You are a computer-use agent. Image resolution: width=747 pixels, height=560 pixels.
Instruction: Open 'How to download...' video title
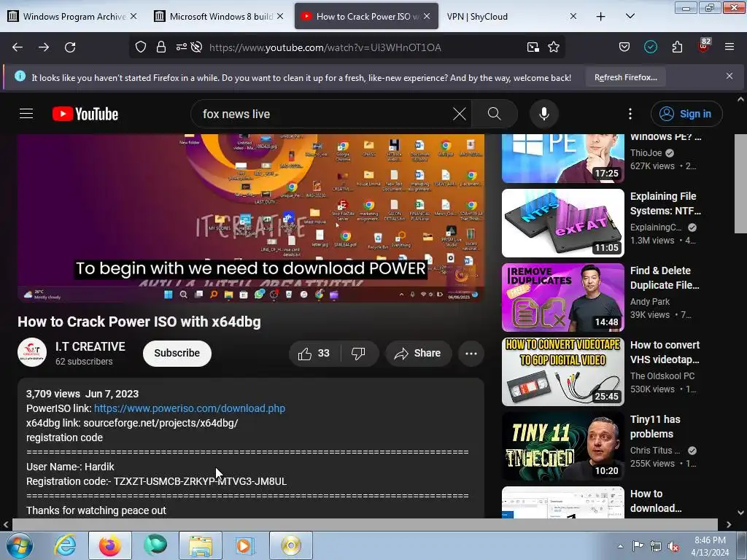(x=656, y=501)
